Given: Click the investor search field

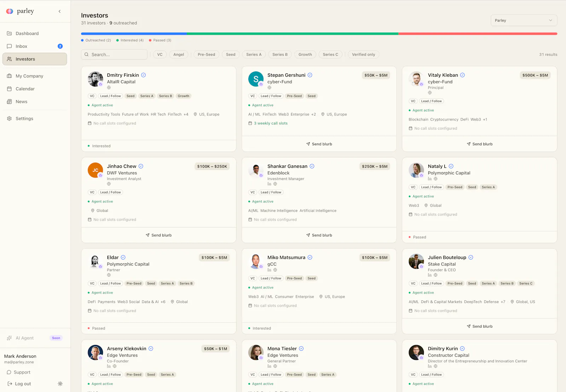Looking at the screenshot, I should (x=114, y=54).
